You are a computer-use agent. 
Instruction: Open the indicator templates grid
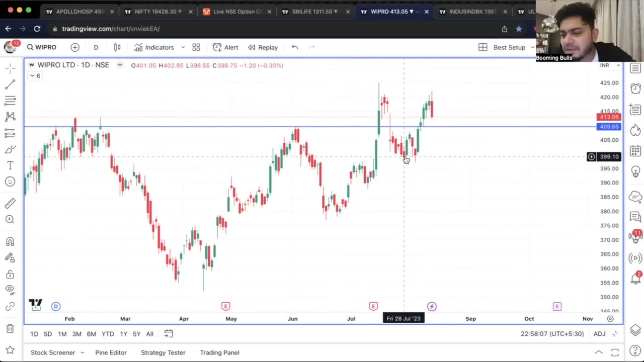pos(196,47)
